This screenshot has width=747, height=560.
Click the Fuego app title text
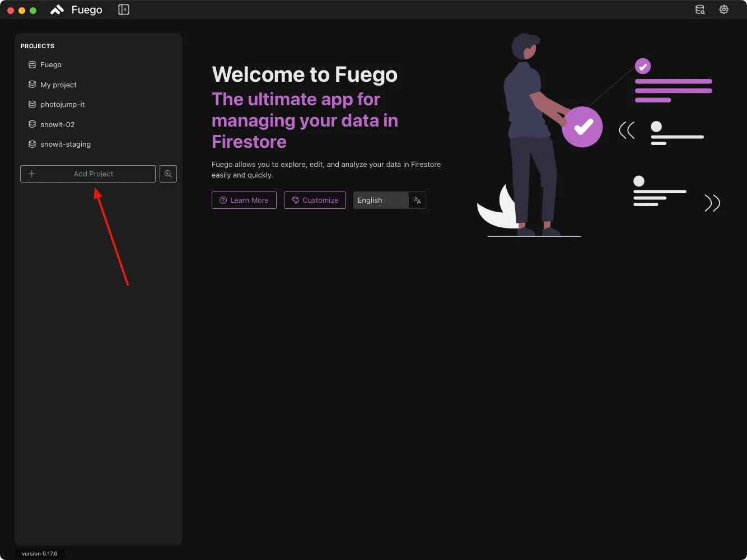(87, 10)
